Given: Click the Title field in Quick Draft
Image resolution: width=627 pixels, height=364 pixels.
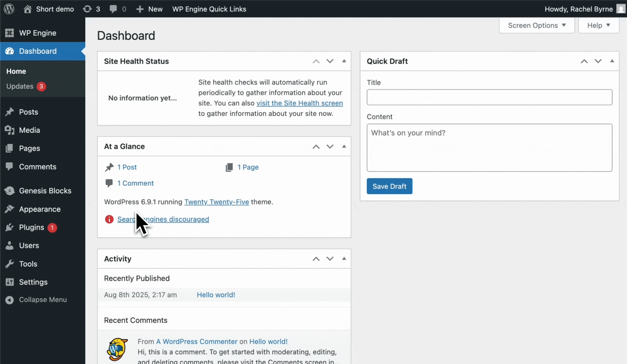Looking at the screenshot, I should coord(489,97).
